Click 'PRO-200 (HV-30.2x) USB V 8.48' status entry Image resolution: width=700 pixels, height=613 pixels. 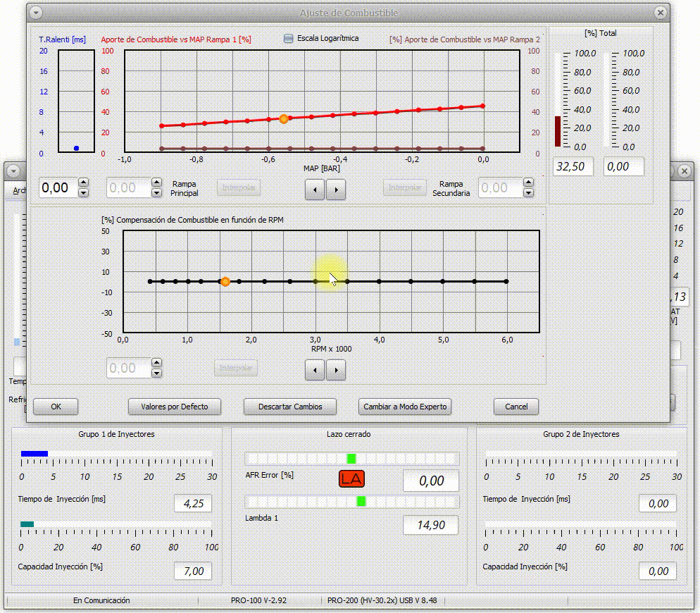(382, 600)
